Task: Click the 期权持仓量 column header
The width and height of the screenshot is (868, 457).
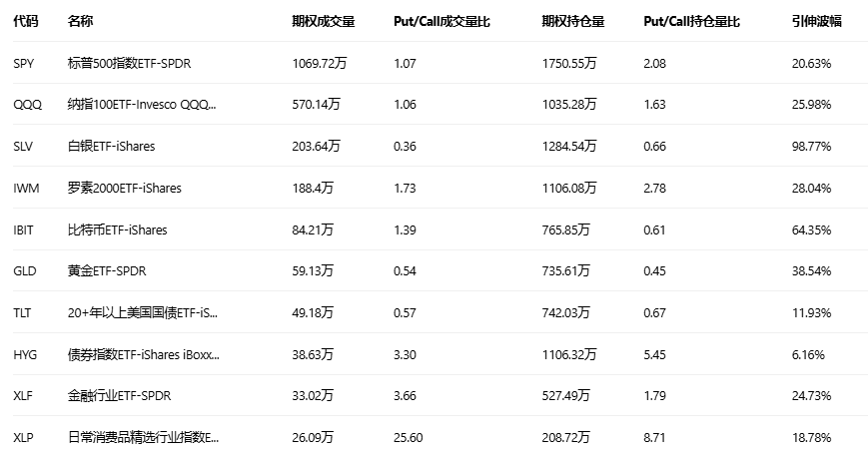Action: (x=572, y=21)
